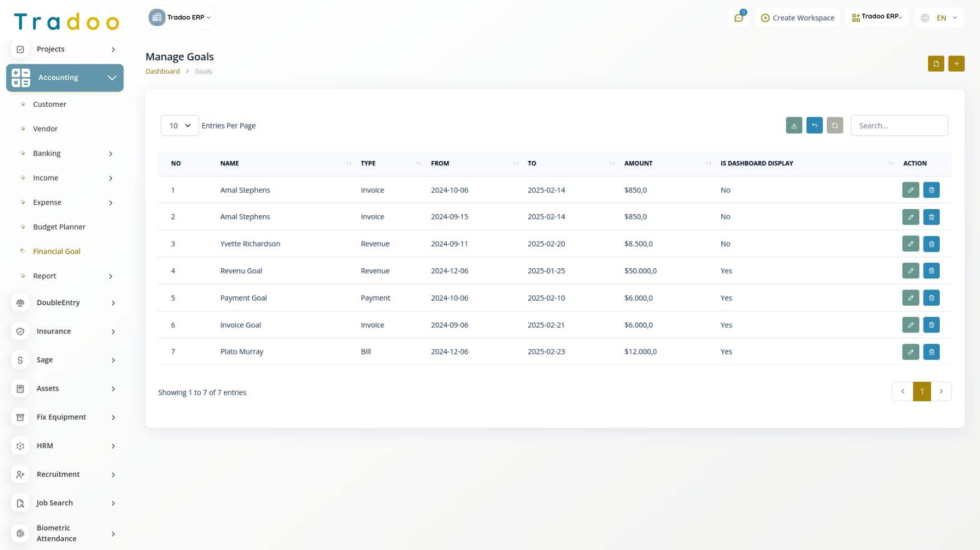The image size is (980, 550).
Task: Click the Plato Murray name cell
Action: point(242,352)
